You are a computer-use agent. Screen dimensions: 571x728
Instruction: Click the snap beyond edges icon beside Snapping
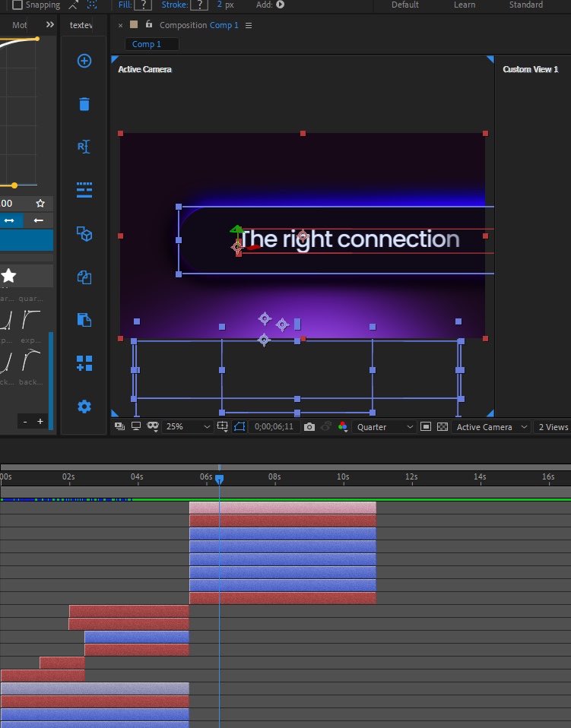click(74, 5)
